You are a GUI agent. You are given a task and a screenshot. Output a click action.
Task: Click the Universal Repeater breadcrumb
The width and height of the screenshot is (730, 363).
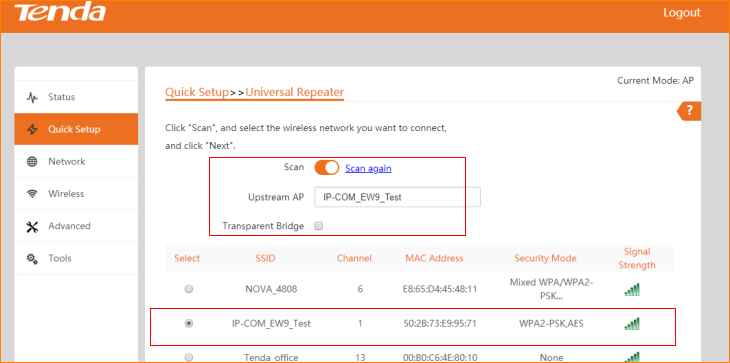(x=295, y=92)
